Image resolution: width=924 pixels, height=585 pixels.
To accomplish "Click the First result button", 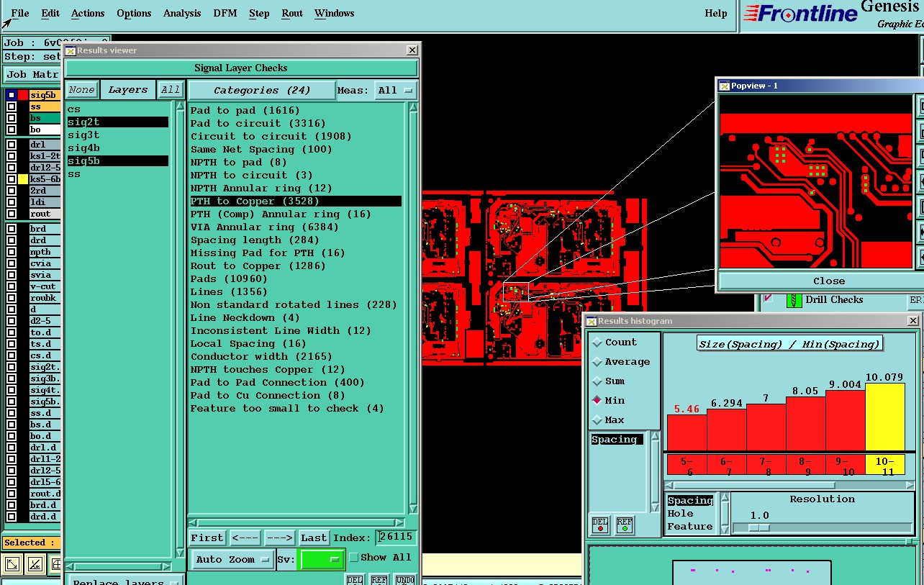I will [207, 538].
